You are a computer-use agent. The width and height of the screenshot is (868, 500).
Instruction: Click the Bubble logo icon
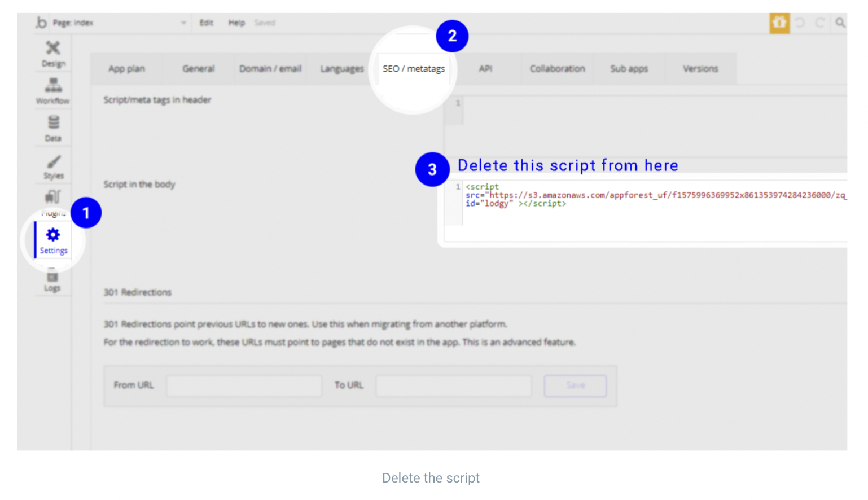click(x=41, y=23)
